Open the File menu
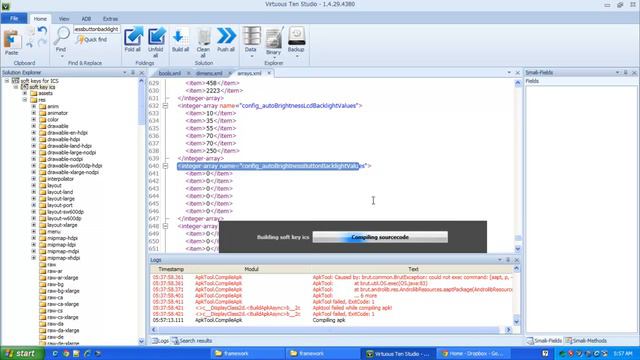Screen dimensions: 640x360 point(14,18)
